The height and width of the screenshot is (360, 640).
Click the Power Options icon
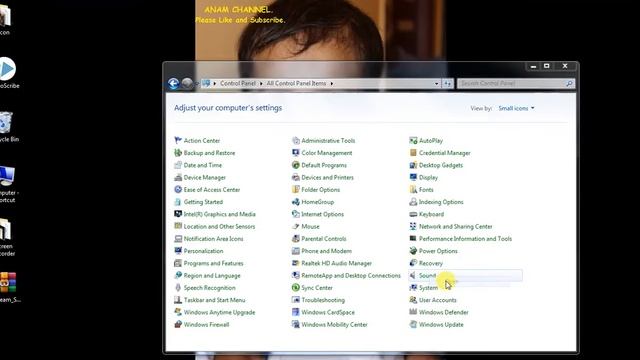413,251
